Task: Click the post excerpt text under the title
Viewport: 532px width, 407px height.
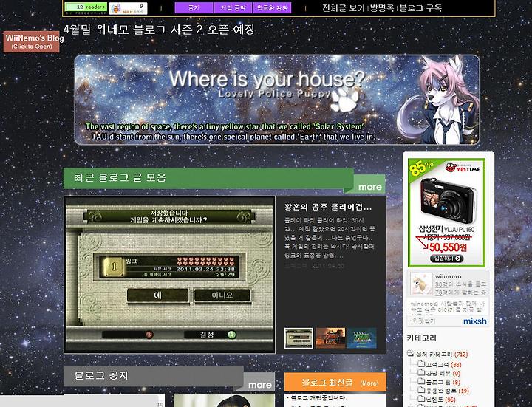Action: (x=330, y=237)
